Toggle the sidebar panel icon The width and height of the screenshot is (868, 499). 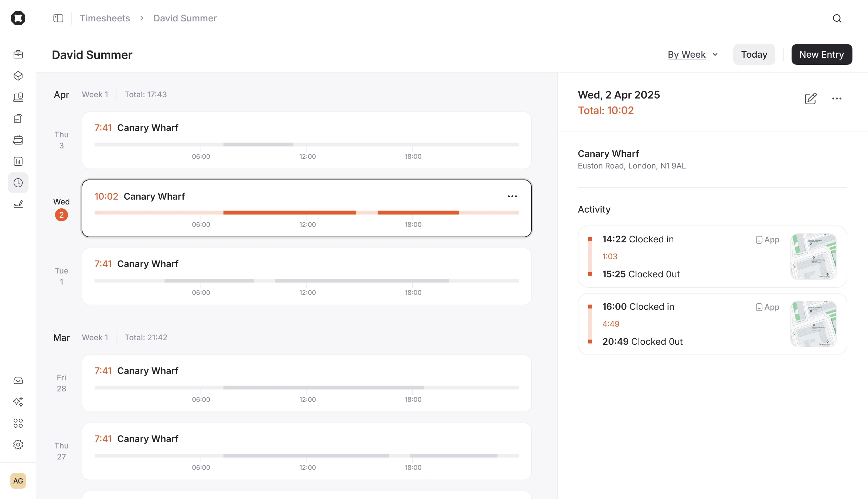(x=58, y=18)
